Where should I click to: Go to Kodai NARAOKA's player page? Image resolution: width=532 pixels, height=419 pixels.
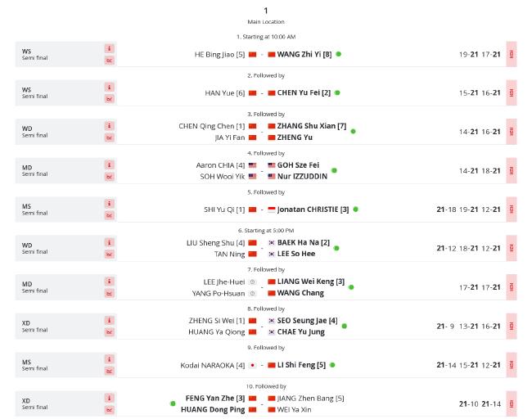pyautogui.click(x=213, y=365)
